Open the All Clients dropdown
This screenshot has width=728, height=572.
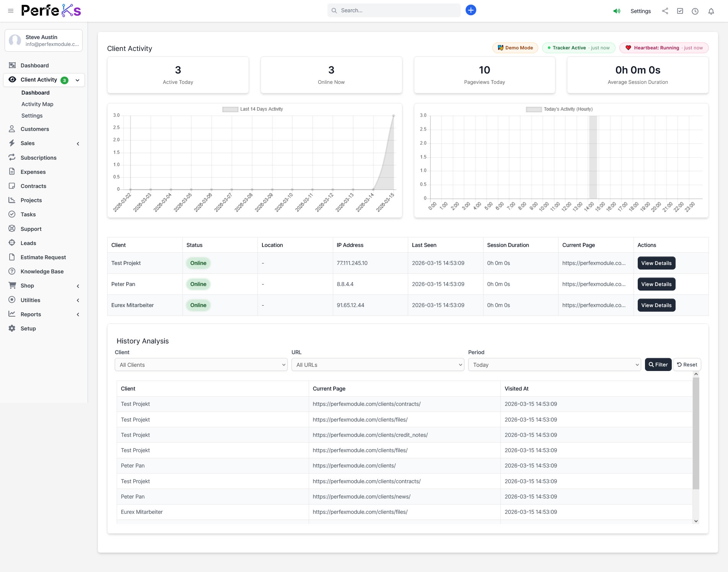[x=201, y=365]
